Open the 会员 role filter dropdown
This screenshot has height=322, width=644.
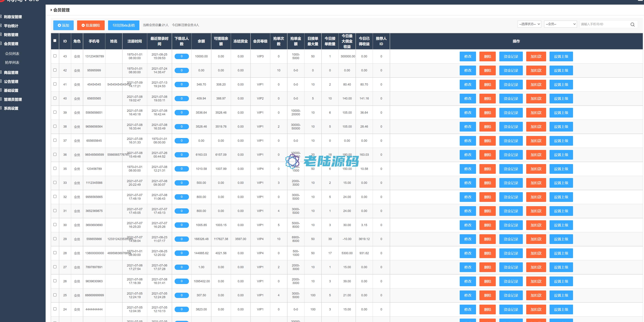(560, 24)
